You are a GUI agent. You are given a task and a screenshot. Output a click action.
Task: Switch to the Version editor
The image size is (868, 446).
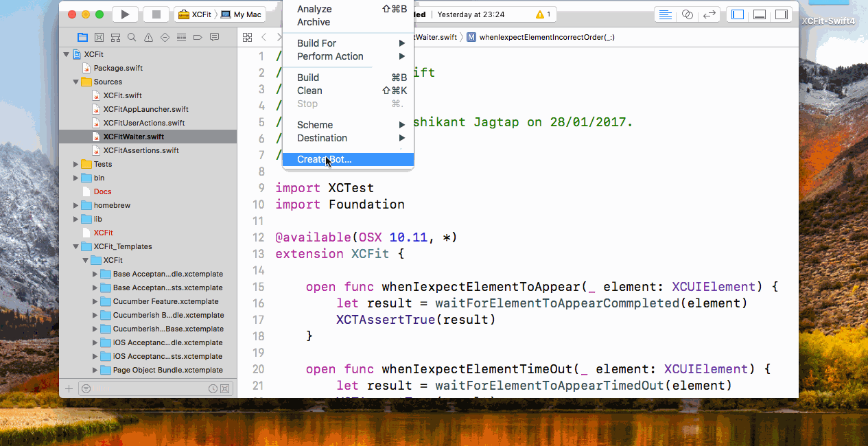click(x=709, y=14)
